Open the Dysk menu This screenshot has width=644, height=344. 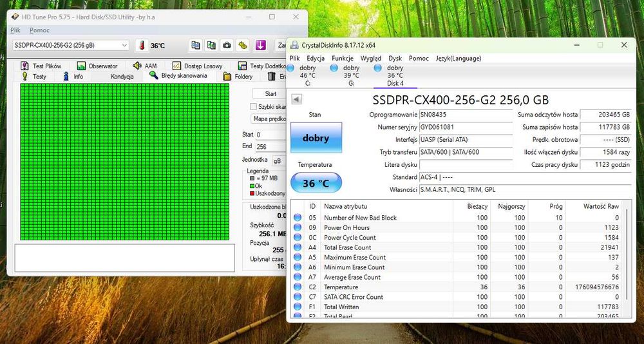click(x=395, y=59)
